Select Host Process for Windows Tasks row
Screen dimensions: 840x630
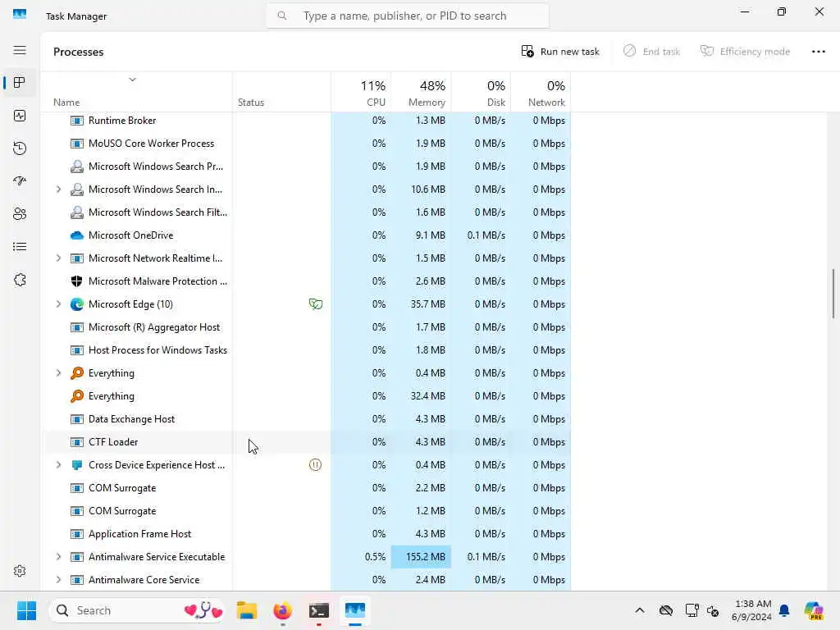(x=307, y=350)
